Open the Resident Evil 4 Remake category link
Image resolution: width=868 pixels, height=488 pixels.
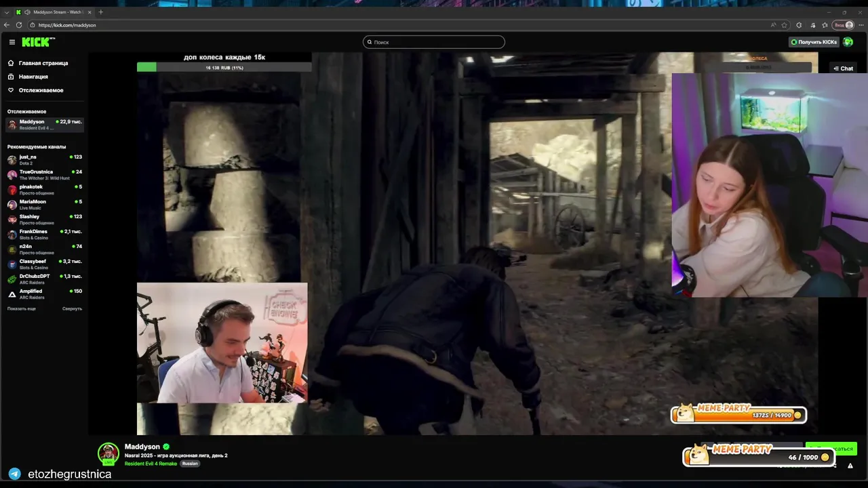151,464
